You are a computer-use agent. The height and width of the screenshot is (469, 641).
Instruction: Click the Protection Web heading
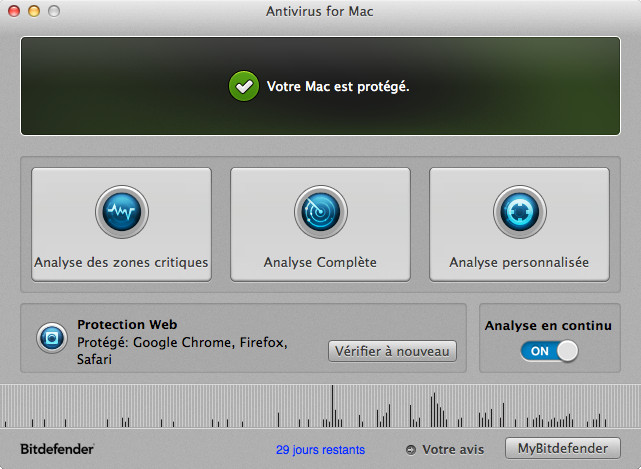127,324
